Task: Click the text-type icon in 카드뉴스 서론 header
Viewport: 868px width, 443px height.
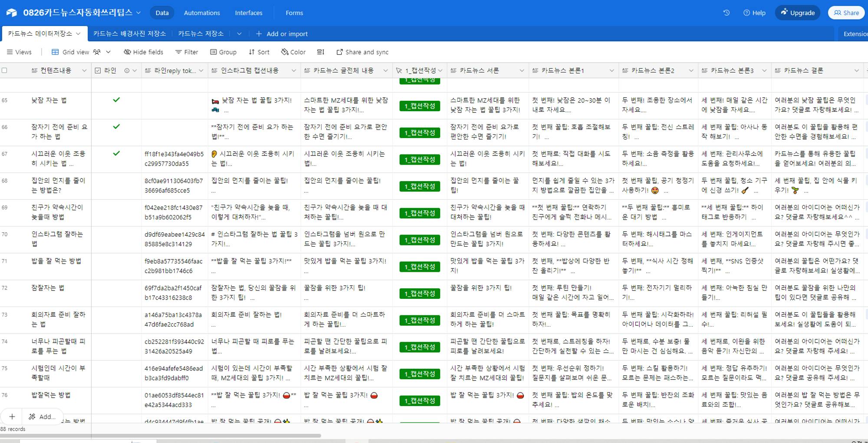Action: point(454,70)
